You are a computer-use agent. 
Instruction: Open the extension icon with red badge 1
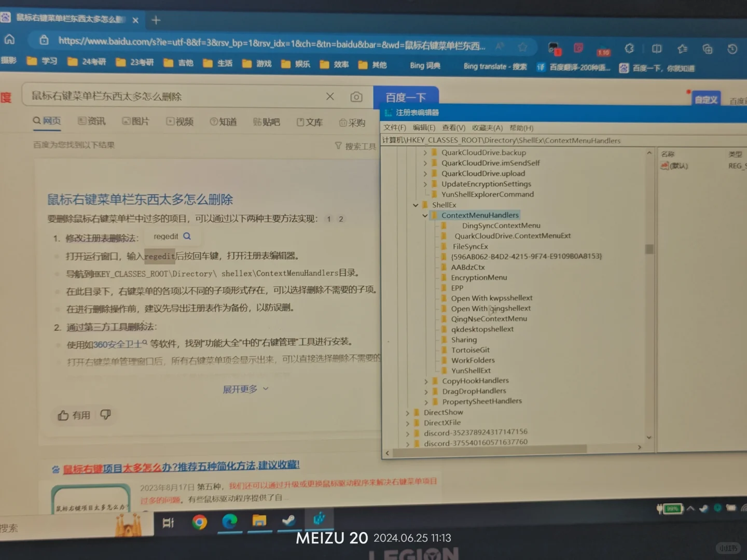click(554, 48)
